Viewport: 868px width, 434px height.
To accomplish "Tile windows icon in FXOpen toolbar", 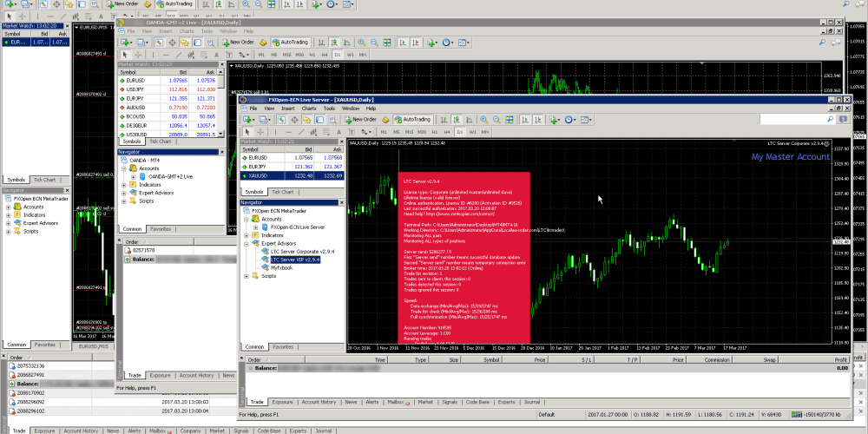I will pos(510,120).
